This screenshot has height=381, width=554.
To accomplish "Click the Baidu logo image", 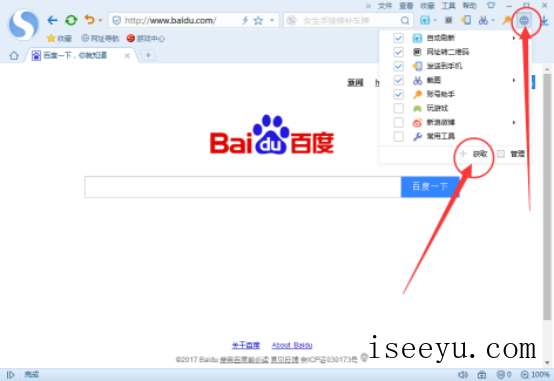I will (x=272, y=135).
